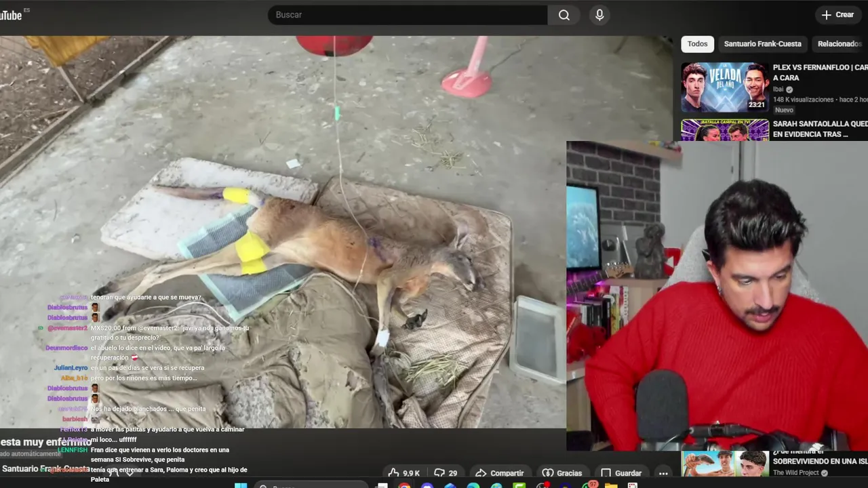Click the Guardar save button
868x488 pixels.
pos(621,473)
